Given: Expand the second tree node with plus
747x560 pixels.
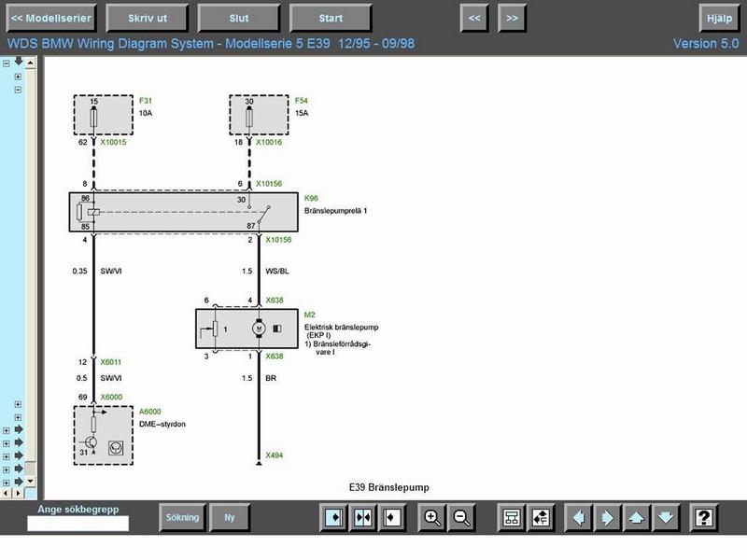Looking at the screenshot, I should (x=18, y=77).
